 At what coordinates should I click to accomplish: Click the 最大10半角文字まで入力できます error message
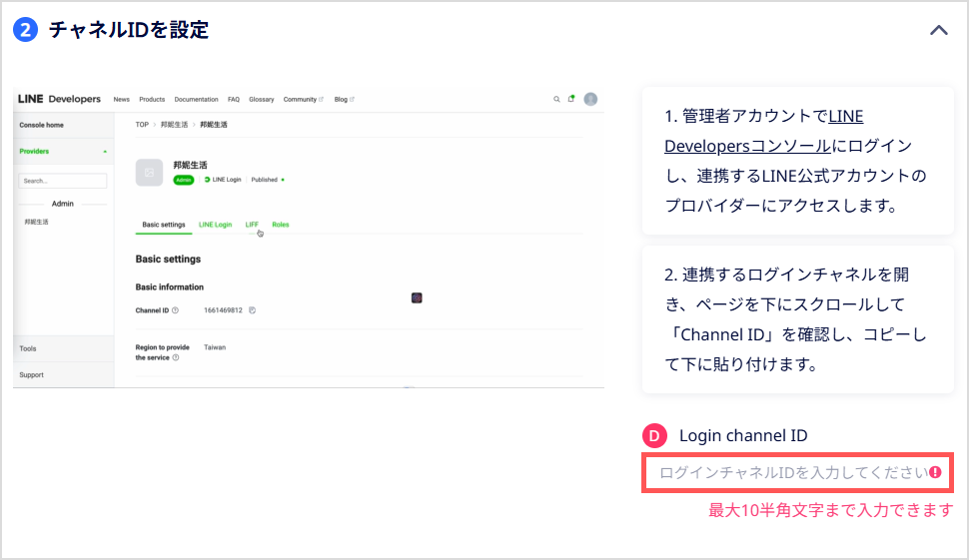pyautogui.click(x=830, y=510)
